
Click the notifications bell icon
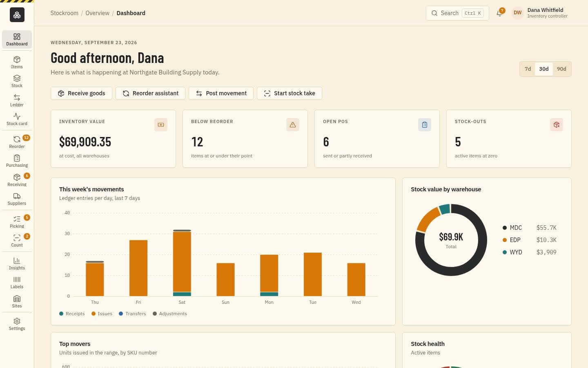[499, 13]
